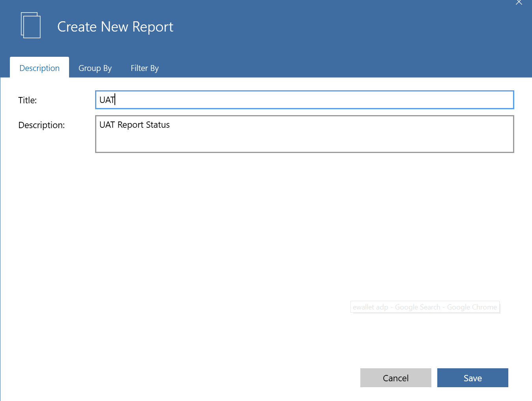This screenshot has height=401, width=532.
Task: Return to the Description tab
Action: pos(39,68)
